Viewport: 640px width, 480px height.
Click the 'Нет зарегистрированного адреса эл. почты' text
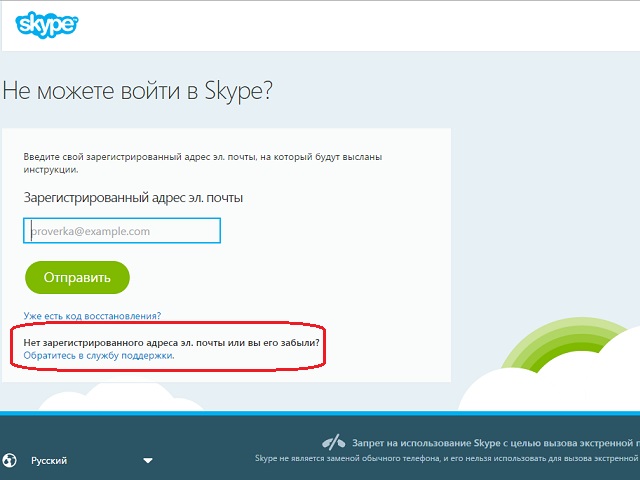(x=171, y=342)
